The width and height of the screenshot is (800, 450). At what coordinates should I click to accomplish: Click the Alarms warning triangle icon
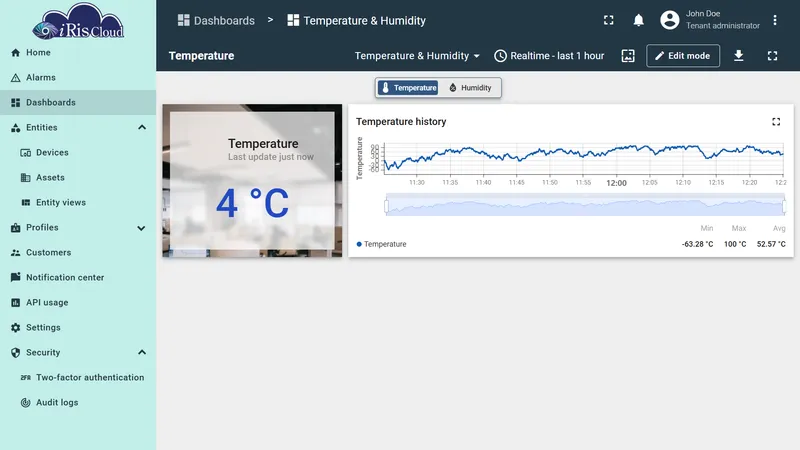coord(16,78)
